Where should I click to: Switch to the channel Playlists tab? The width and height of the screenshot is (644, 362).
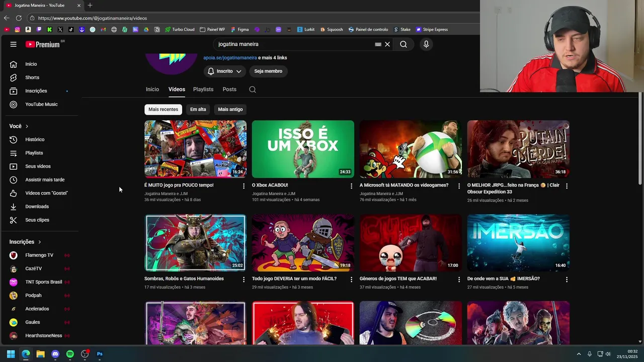(203, 89)
